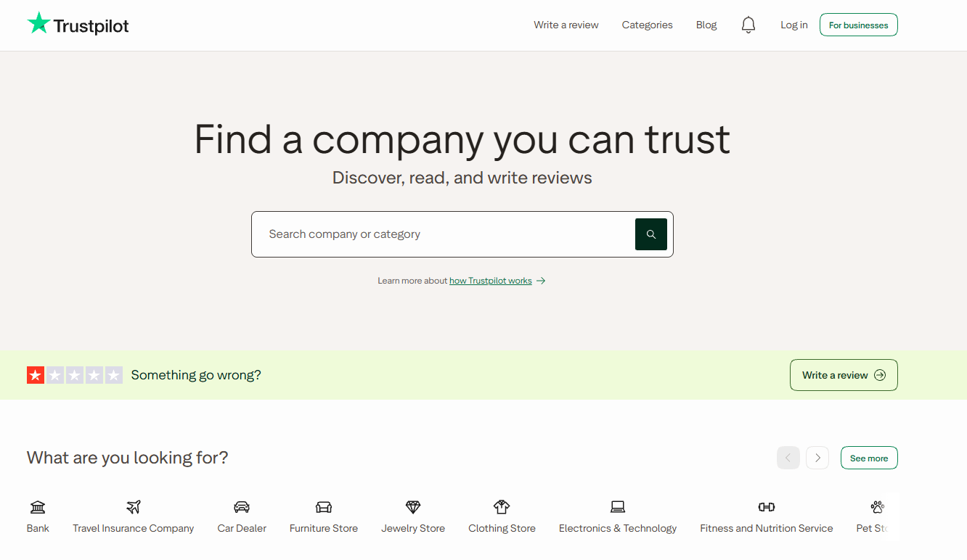
Task: Go back with left carousel chevron
Action: 788,458
